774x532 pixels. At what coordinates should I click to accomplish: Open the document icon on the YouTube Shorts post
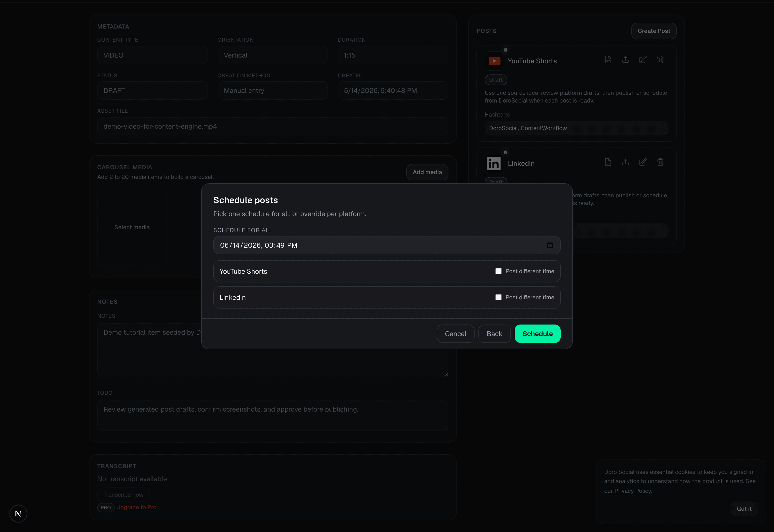point(608,60)
